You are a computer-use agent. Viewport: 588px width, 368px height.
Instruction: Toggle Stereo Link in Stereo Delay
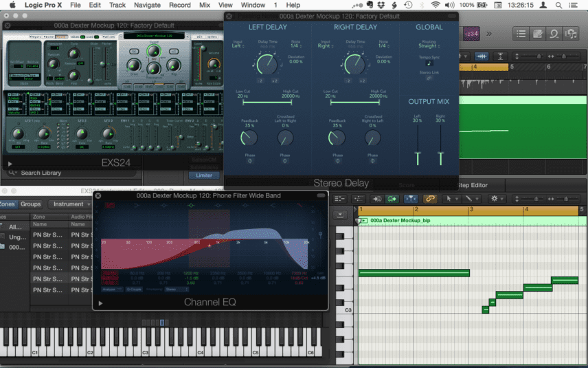(x=429, y=78)
